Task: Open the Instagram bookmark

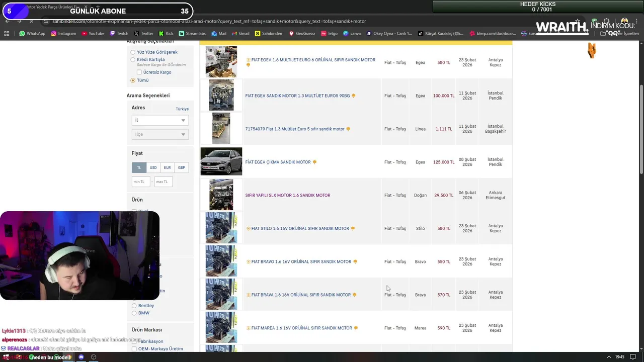Action: [63, 34]
